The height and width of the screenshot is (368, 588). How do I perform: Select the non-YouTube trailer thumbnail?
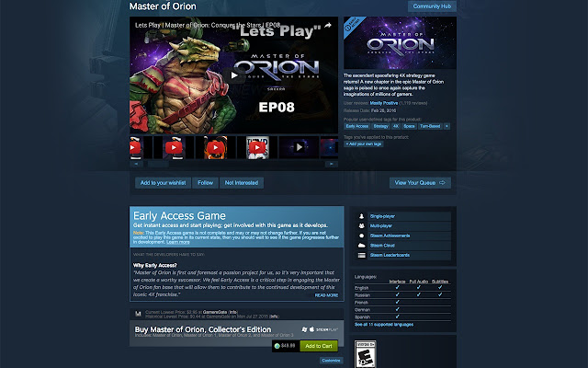299,147
